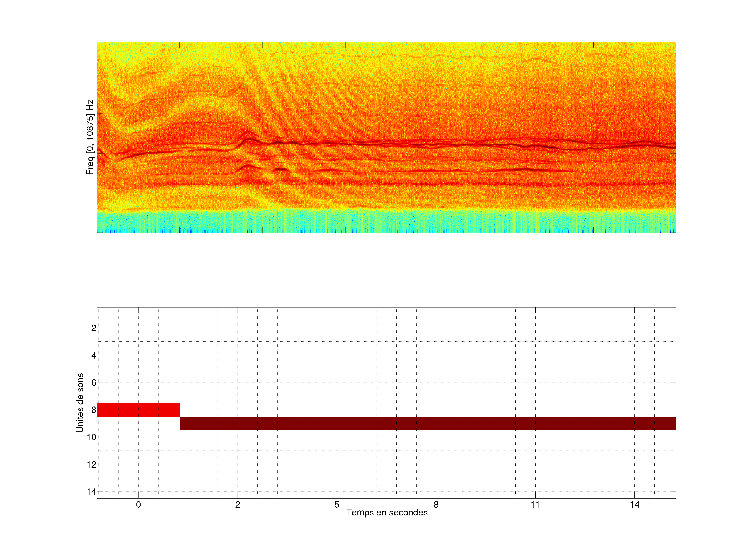Click the x-axis tick label 5
The height and width of the screenshot is (560, 747).
coord(337,505)
